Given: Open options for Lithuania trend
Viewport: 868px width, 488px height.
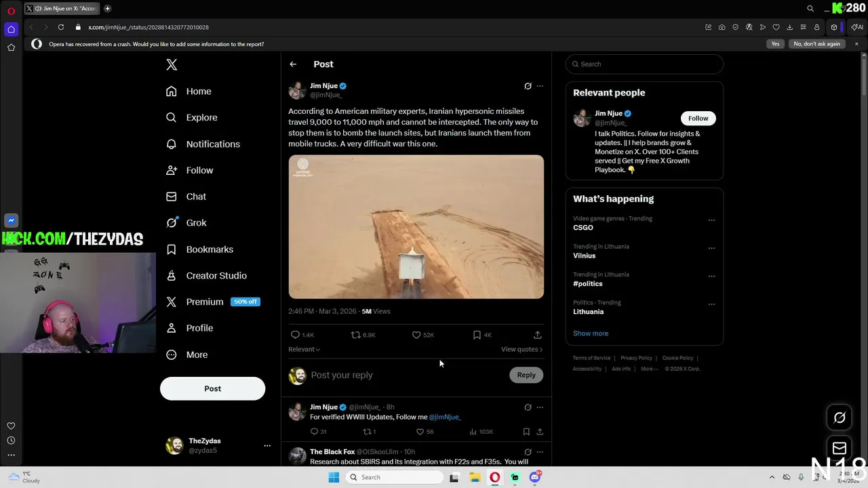Looking at the screenshot, I should [x=711, y=304].
